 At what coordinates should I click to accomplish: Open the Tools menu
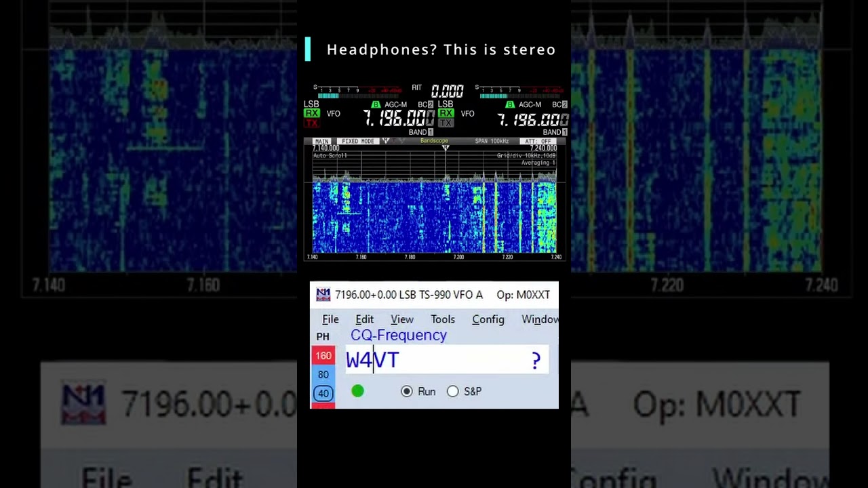[x=442, y=319]
